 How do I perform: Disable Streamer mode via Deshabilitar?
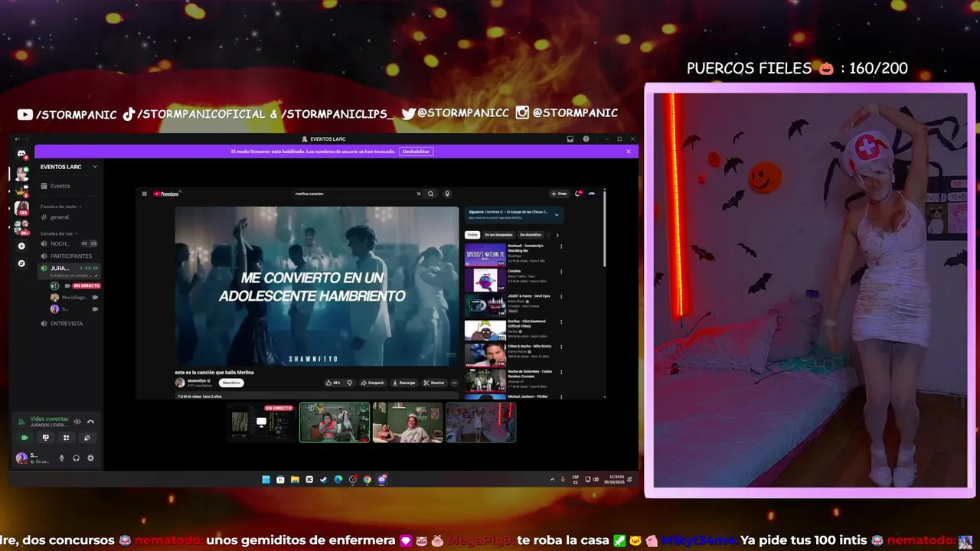[x=416, y=152]
